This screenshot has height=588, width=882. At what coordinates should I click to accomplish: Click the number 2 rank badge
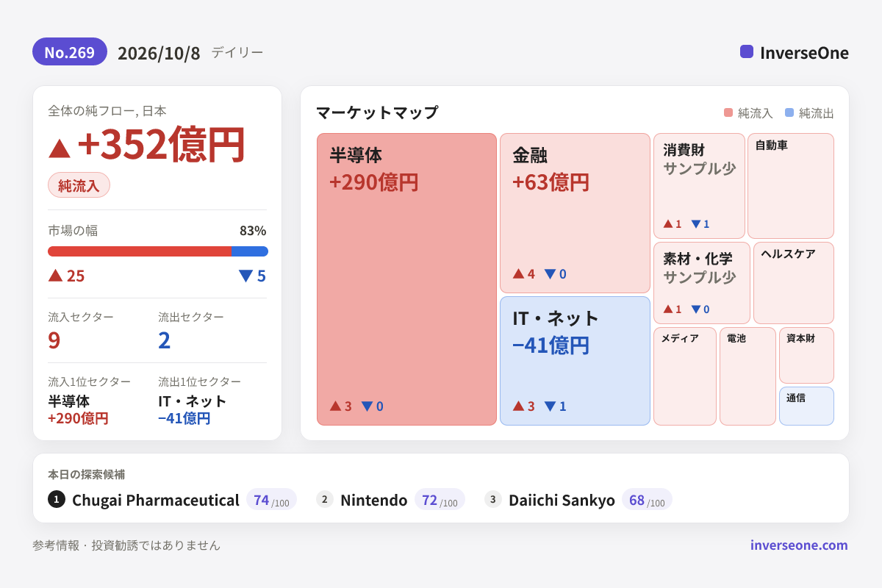pyautogui.click(x=325, y=500)
